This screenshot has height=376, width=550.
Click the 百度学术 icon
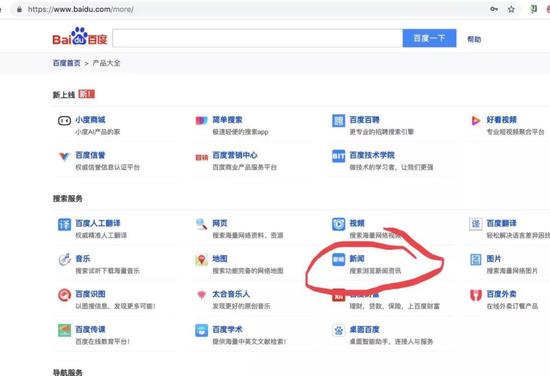coord(201,330)
